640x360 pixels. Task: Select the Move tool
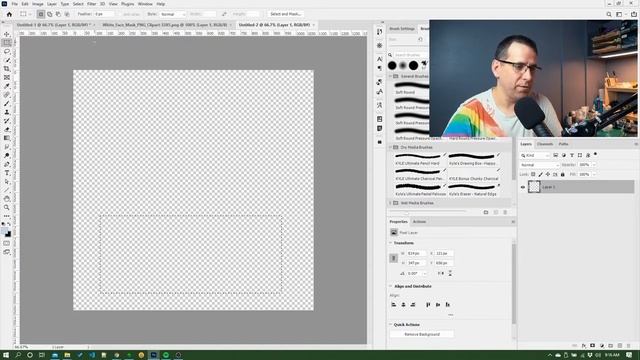[x=7, y=34]
